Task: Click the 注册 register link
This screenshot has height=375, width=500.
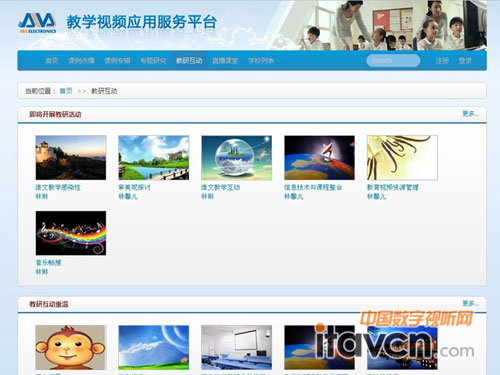Action: (x=442, y=61)
